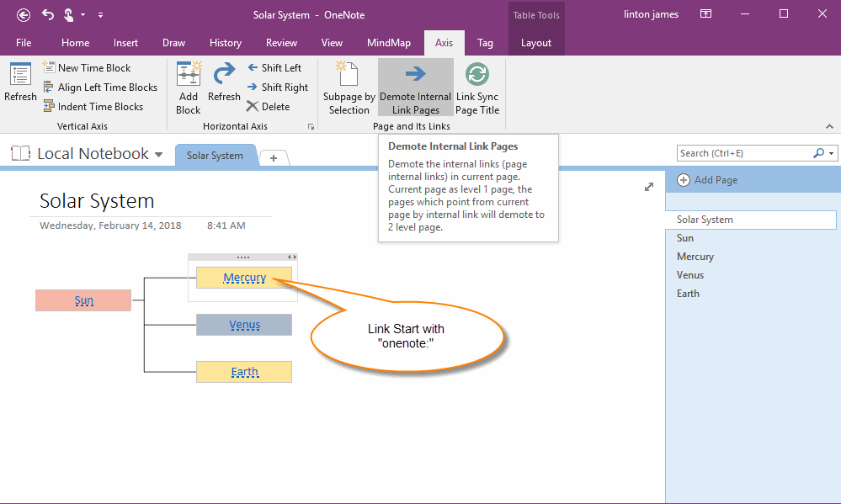Image resolution: width=841 pixels, height=504 pixels.
Task: Click the table container drag handle dots
Action: point(243,257)
